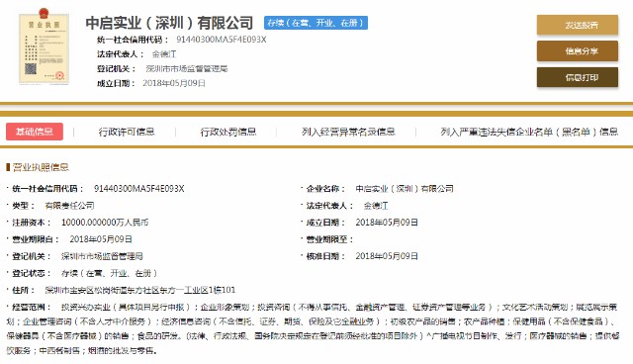633x364 pixels.
Task: Switch to the 行政许可信息 tab
Action: pyautogui.click(x=127, y=132)
